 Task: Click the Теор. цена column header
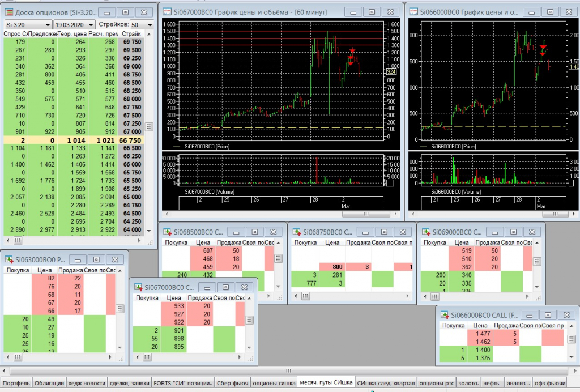click(72, 33)
